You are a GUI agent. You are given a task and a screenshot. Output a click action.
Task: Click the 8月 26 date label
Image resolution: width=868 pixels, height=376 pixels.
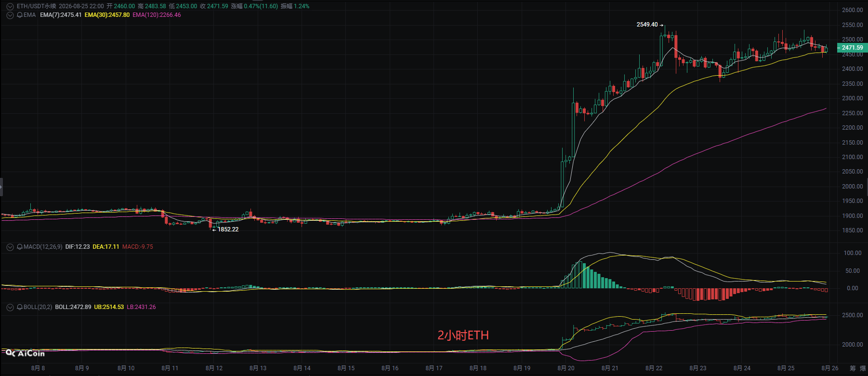830,368
